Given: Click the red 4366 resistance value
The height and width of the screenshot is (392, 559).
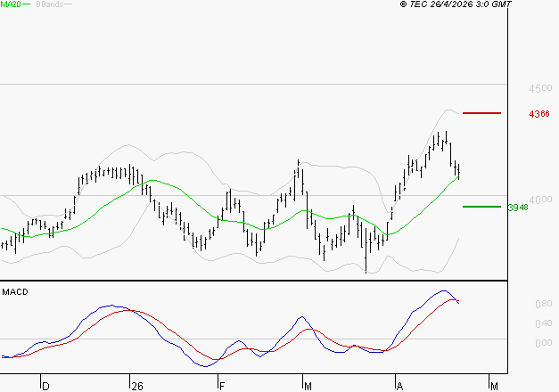Looking at the screenshot, I should pos(539,114).
